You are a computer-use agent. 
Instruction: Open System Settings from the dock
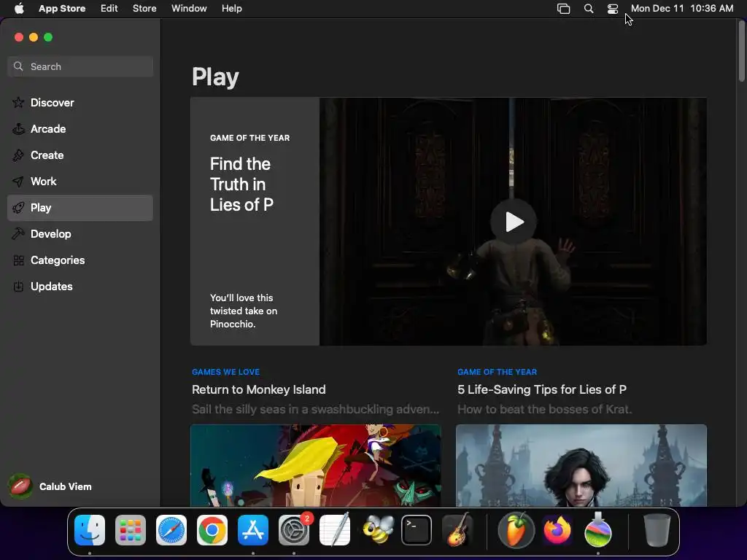point(294,530)
